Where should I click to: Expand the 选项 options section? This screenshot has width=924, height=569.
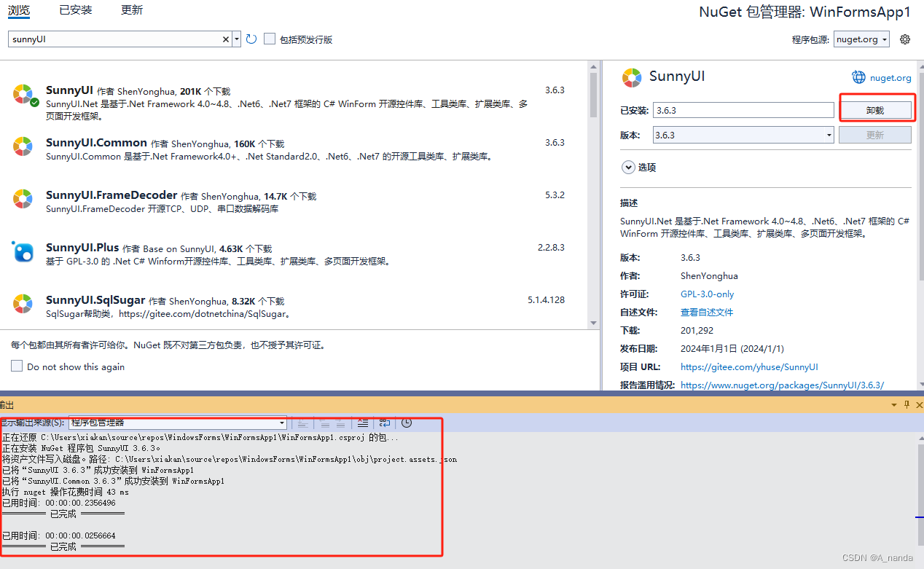tap(628, 167)
